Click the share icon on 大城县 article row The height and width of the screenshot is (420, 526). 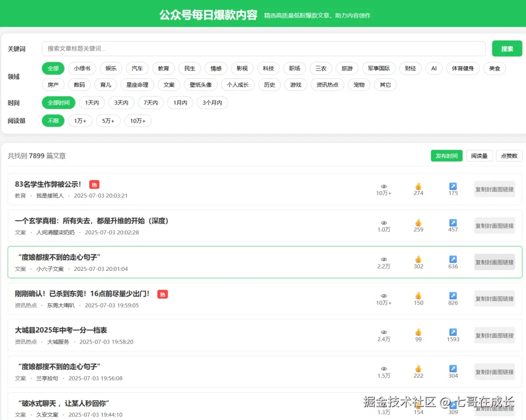(453, 332)
